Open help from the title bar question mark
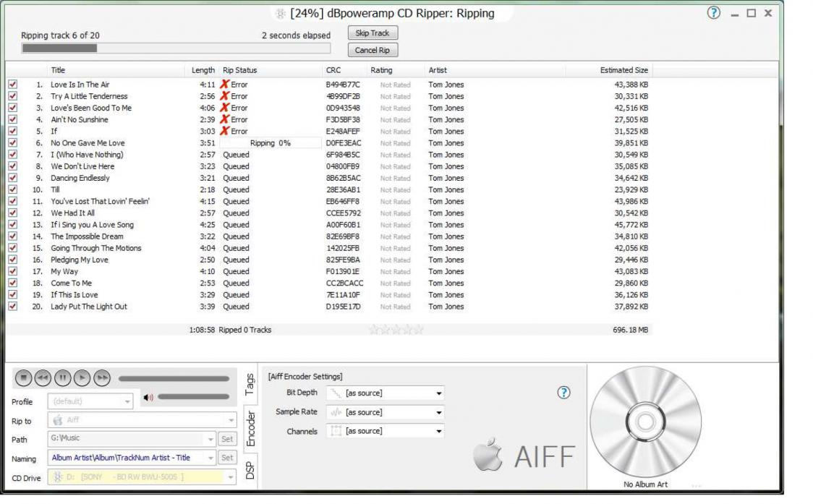 713,13
